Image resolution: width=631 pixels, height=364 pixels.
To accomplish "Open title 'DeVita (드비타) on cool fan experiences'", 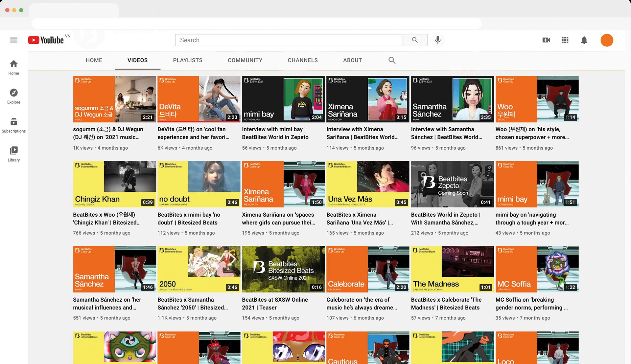I will [x=193, y=133].
